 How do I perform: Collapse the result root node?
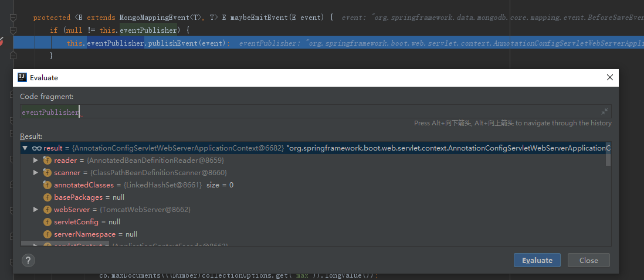tap(25, 148)
